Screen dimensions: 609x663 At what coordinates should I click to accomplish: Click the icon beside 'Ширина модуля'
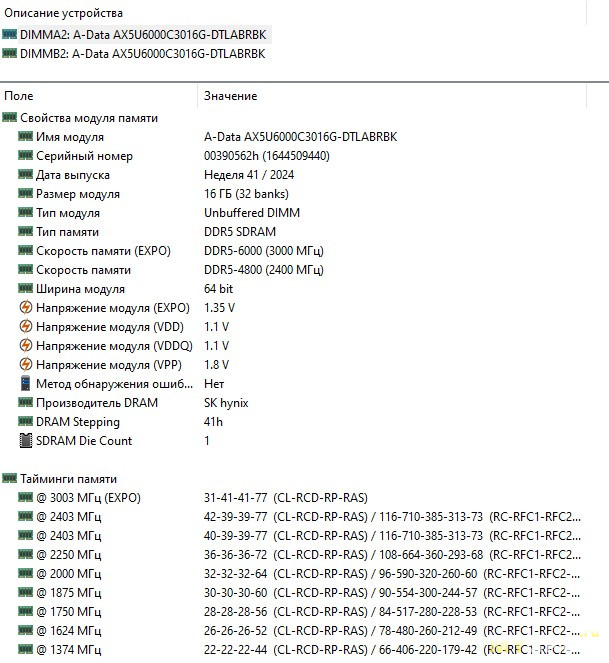tap(25, 288)
